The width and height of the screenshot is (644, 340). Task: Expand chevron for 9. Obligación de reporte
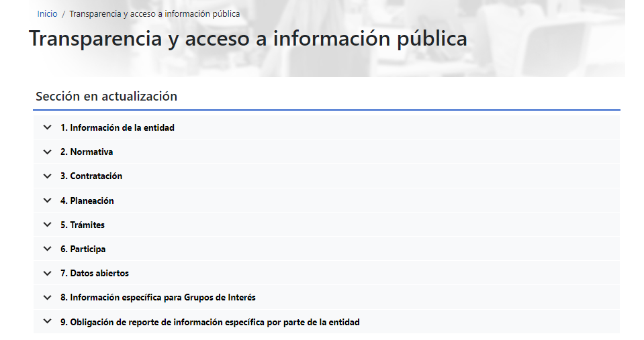[47, 321]
